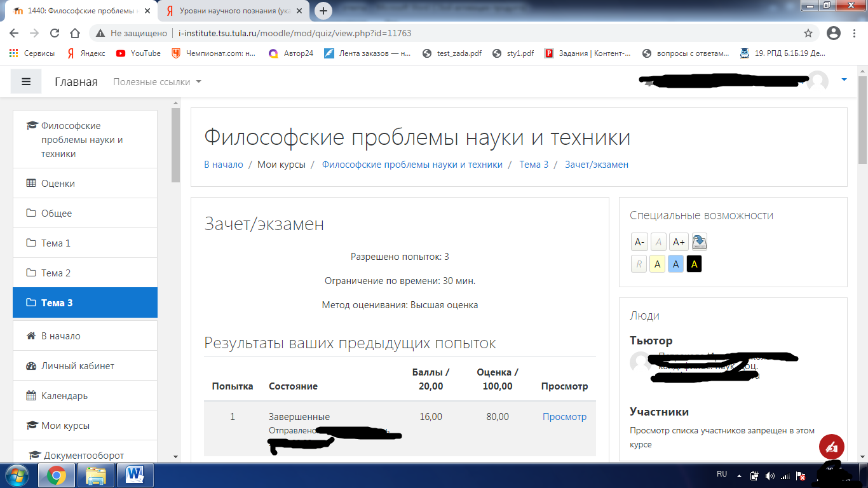
Task: Enable the black high-contrast color scheme
Action: pos(694,263)
